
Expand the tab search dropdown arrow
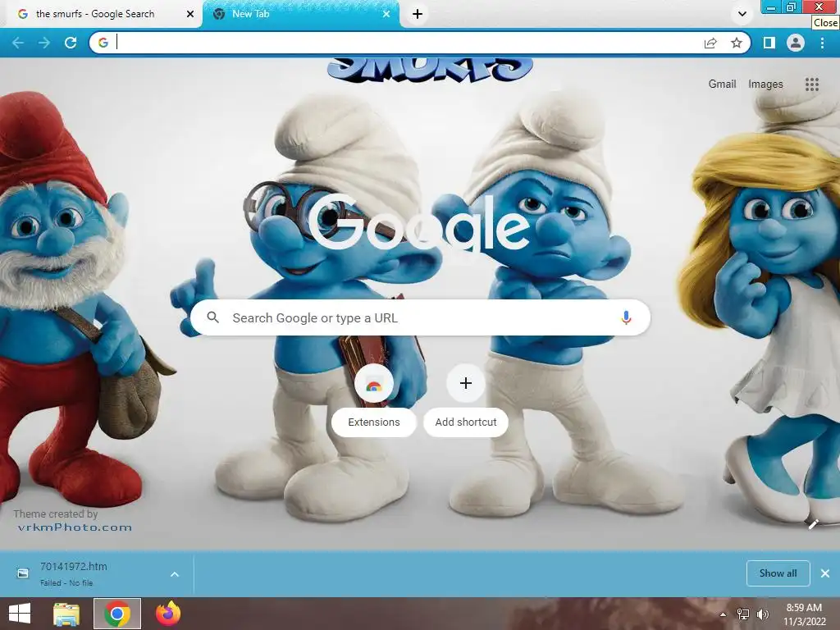[742, 14]
